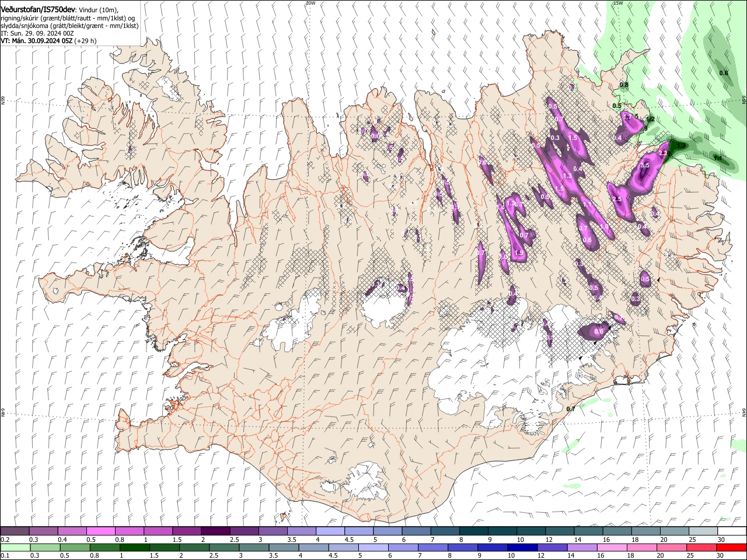Click the 2.2 value on the map
Viewport: 747px width, 560px height.
pos(663,153)
